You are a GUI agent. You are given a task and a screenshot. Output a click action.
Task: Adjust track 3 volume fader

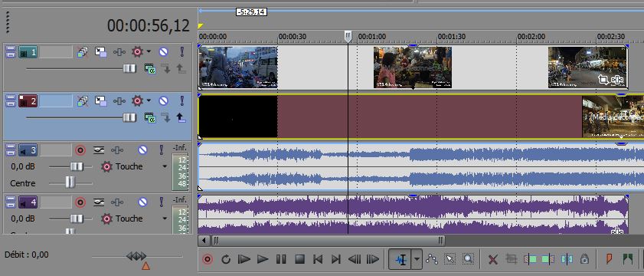pyautogui.click(x=76, y=166)
